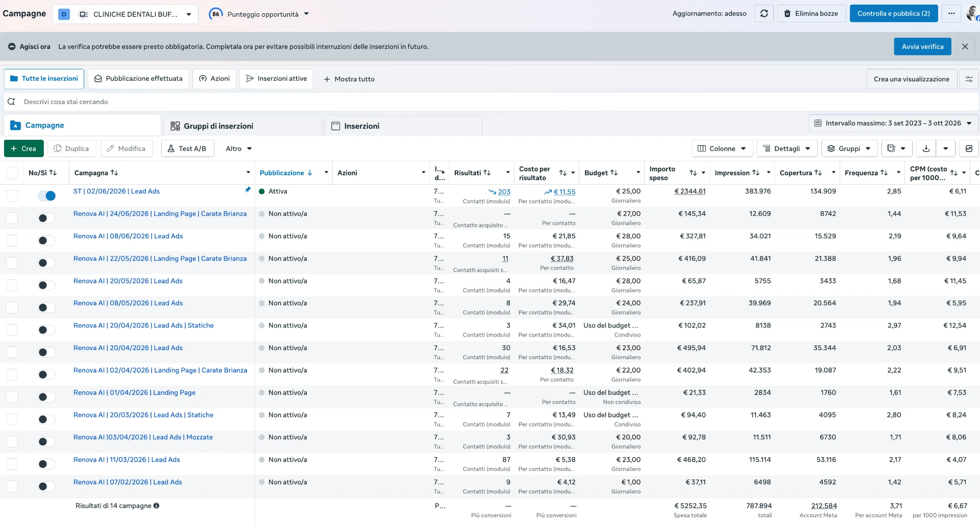Open the reports copy icon dropdown
The width and height of the screenshot is (980, 526).
coord(896,148)
